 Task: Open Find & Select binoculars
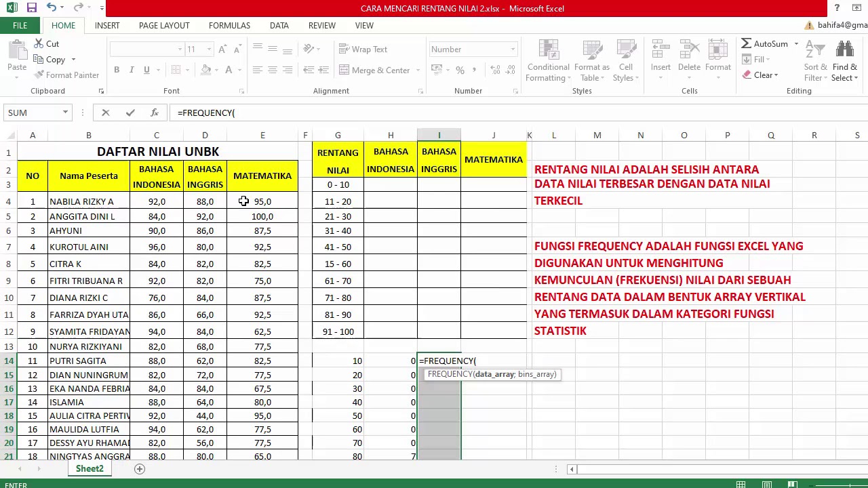coord(845,62)
